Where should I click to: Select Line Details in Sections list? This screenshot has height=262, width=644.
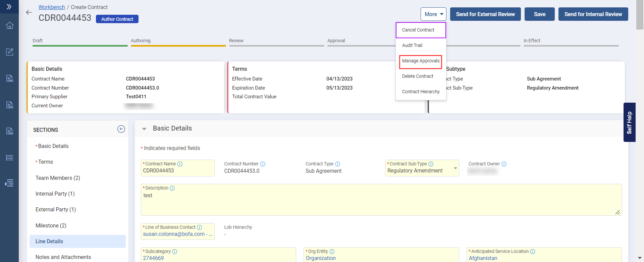click(x=49, y=241)
